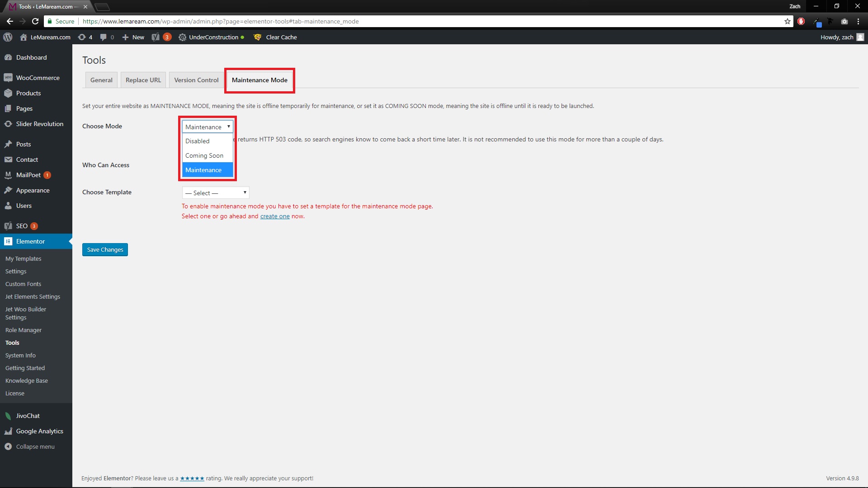This screenshot has width=868, height=488.
Task: Choose the highlighted Maintenance option
Action: tap(208, 170)
